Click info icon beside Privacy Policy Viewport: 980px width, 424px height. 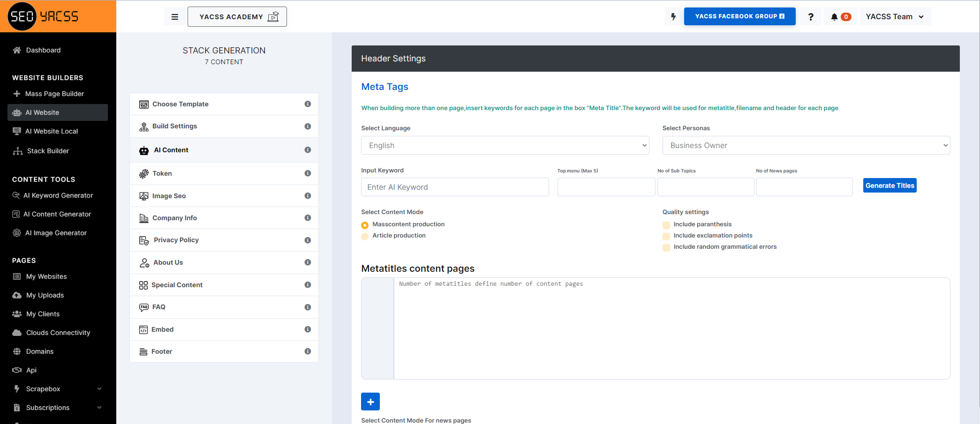[x=308, y=240]
